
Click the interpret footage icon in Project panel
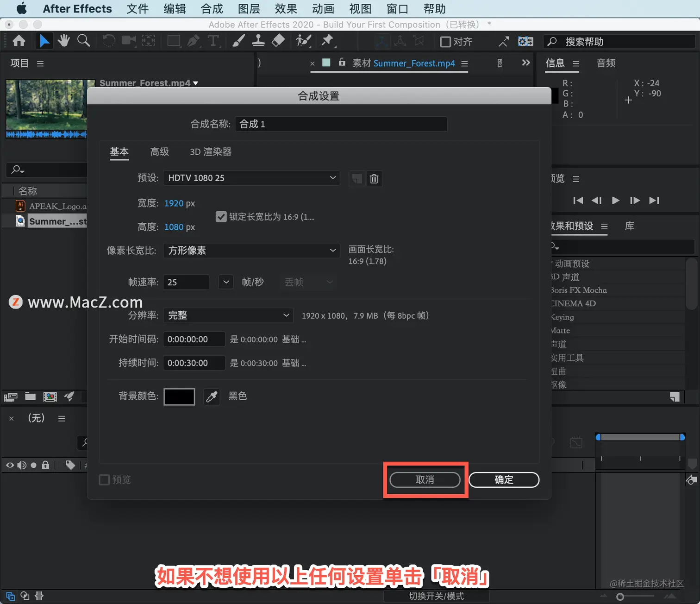pos(10,397)
